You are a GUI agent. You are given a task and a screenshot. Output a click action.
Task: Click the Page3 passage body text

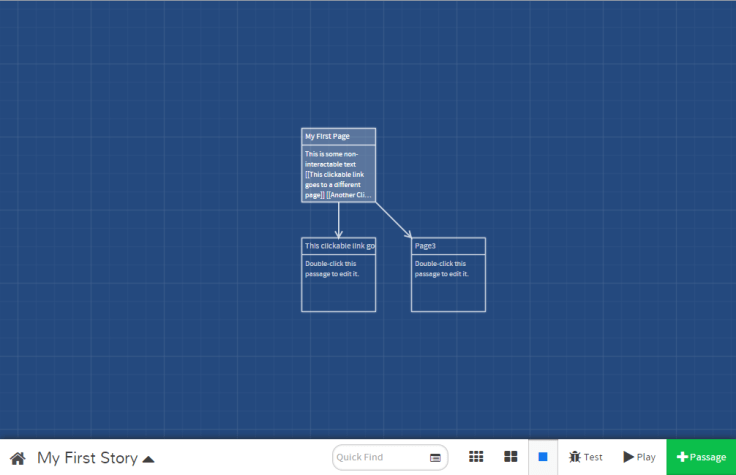[x=440, y=269]
